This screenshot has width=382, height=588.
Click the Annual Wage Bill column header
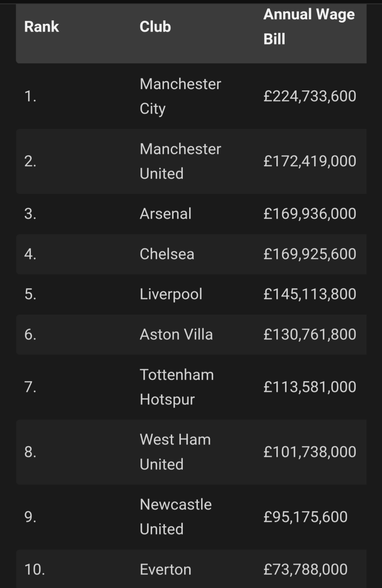tap(309, 27)
